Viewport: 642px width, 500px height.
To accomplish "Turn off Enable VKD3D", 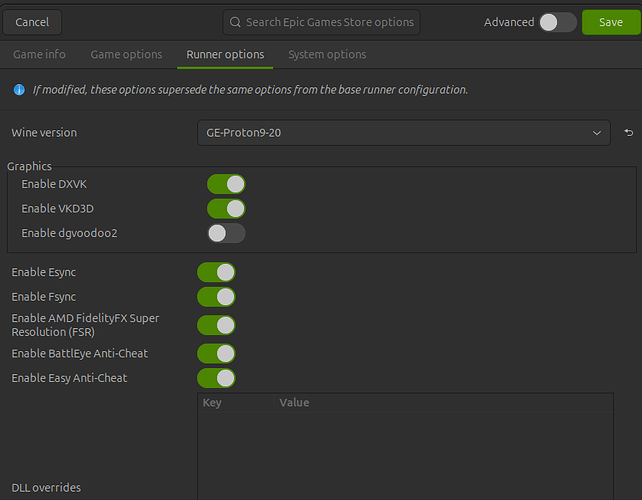I will [226, 208].
